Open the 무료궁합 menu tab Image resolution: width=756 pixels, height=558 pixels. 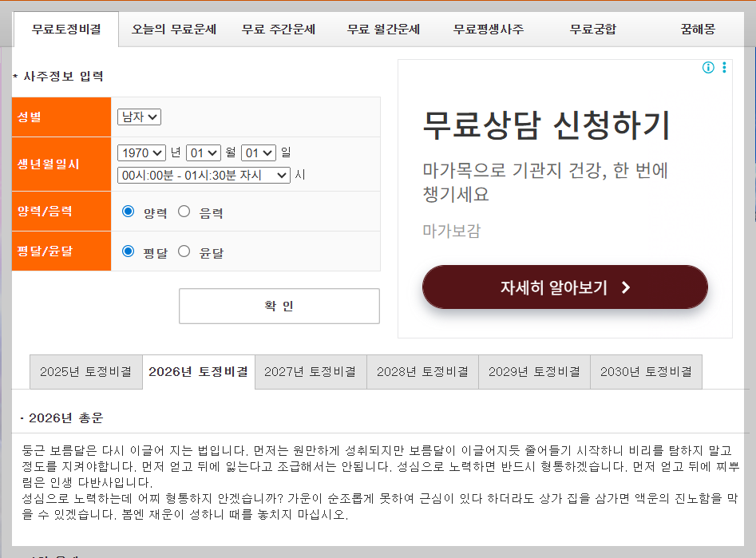click(x=592, y=27)
